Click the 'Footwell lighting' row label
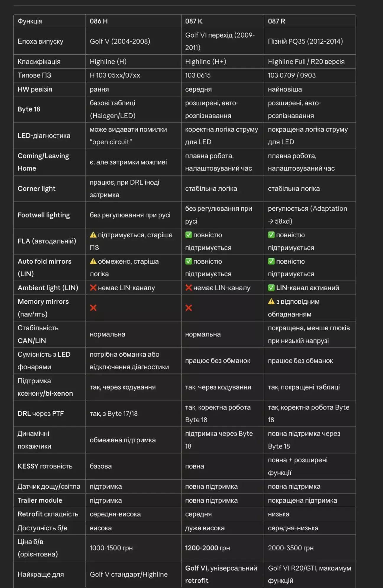 point(44,215)
